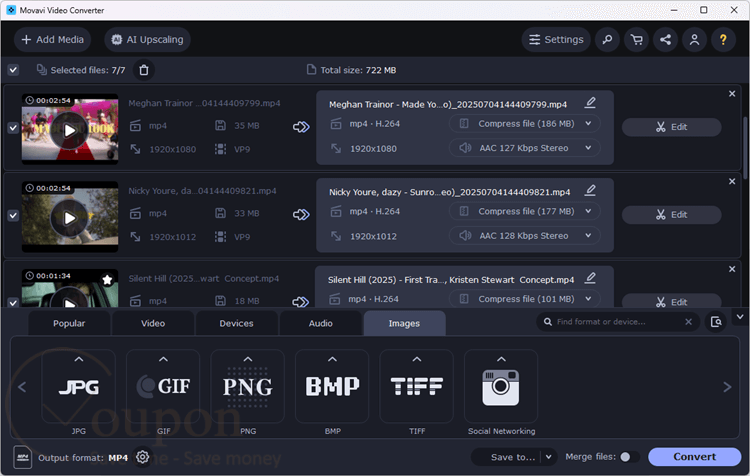Image resolution: width=750 pixels, height=476 pixels.
Task: Edit the Meghan Trainor video
Action: tap(672, 127)
